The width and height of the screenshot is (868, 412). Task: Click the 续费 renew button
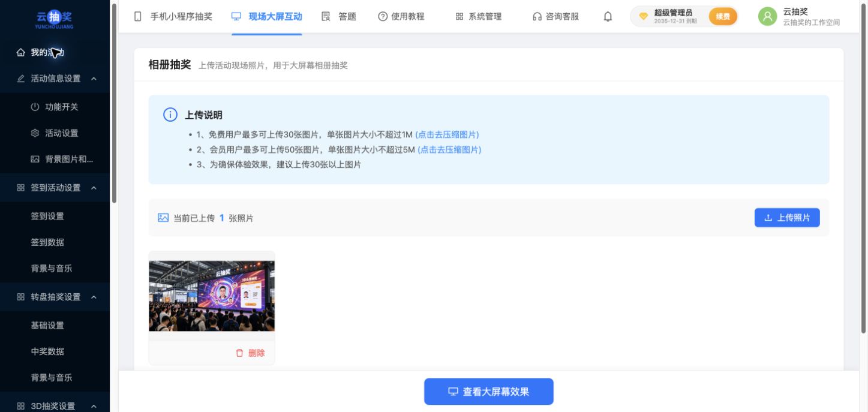[x=723, y=17]
